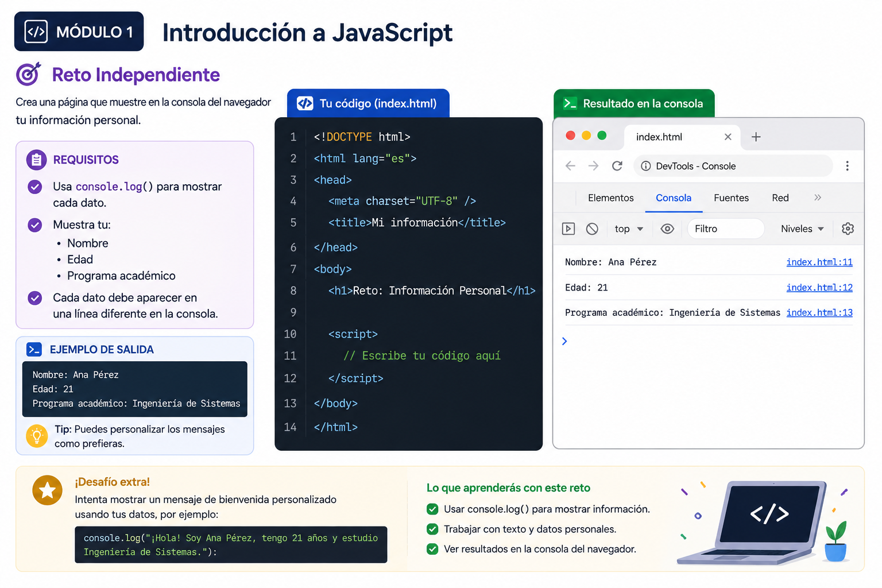Open the browser three-dot menu
The image size is (882, 588).
[847, 166]
